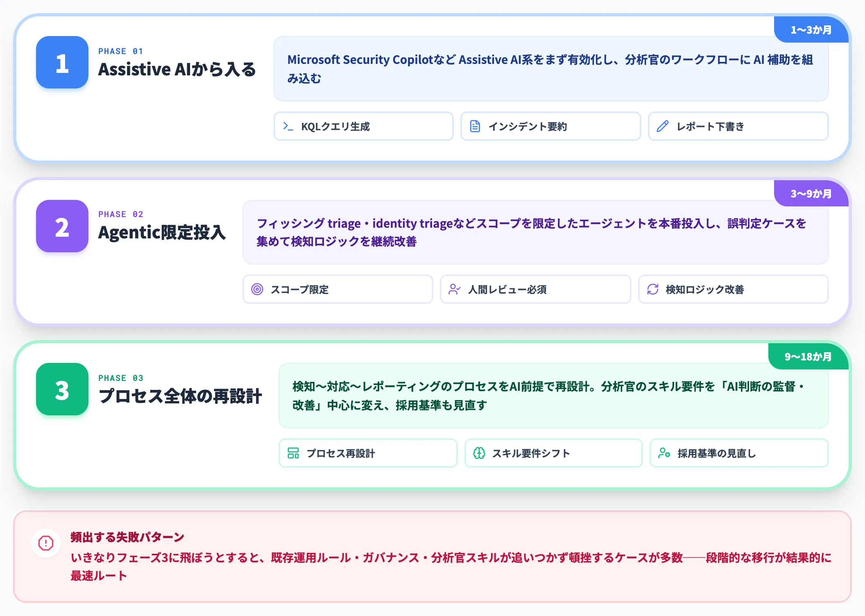Viewport: 865px width, 616px height.
Task: Click the いきなりフェーズ3に飛ぼうとすると warning text
Action: click(451, 566)
